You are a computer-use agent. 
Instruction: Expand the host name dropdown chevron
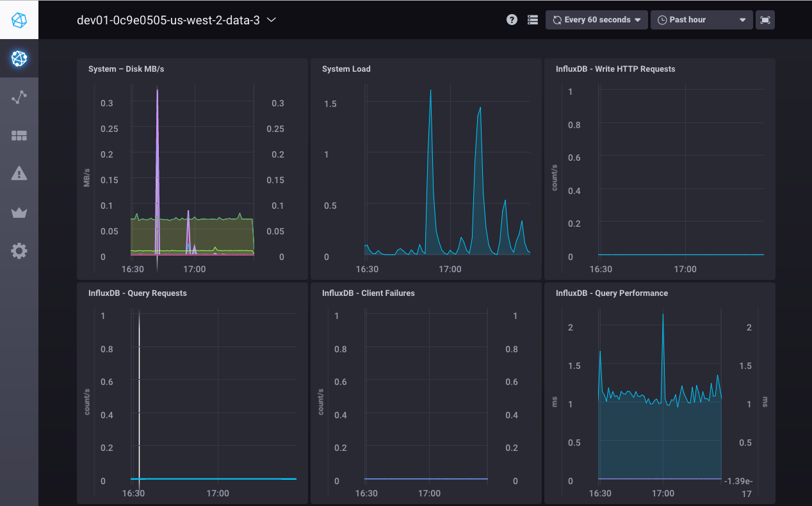[x=271, y=20]
